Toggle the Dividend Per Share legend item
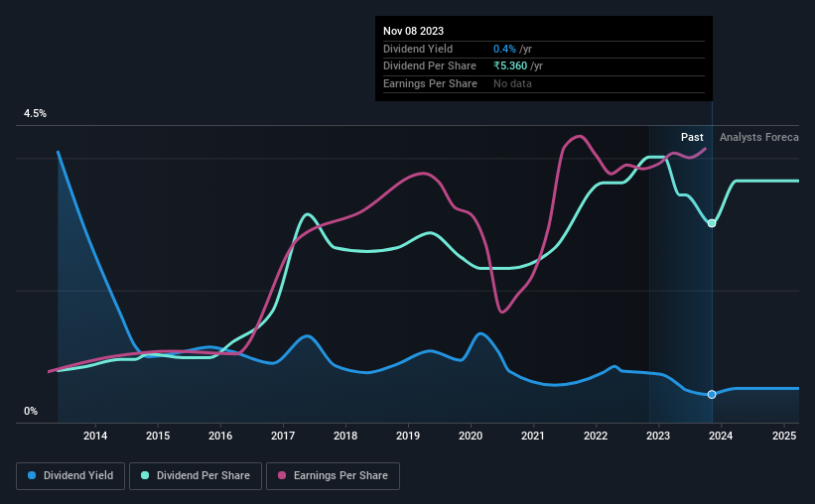Image resolution: width=815 pixels, height=504 pixels. click(202, 476)
